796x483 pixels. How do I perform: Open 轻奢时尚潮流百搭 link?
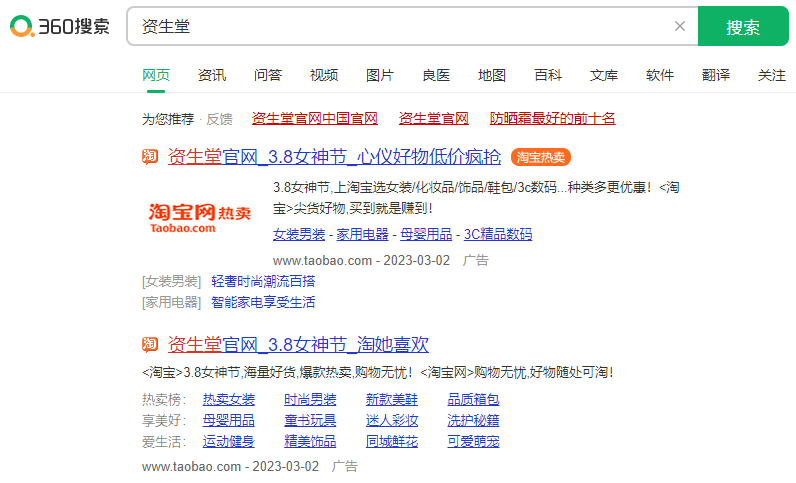[263, 281]
